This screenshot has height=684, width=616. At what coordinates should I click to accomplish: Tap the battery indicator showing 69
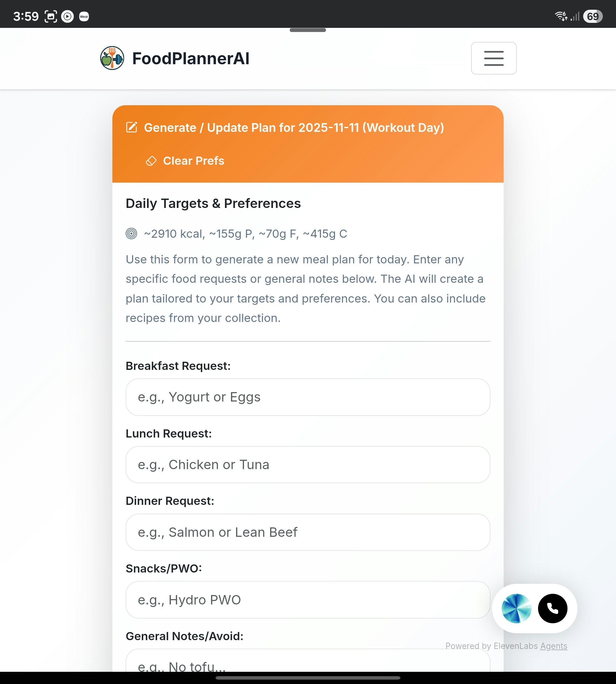point(593,16)
